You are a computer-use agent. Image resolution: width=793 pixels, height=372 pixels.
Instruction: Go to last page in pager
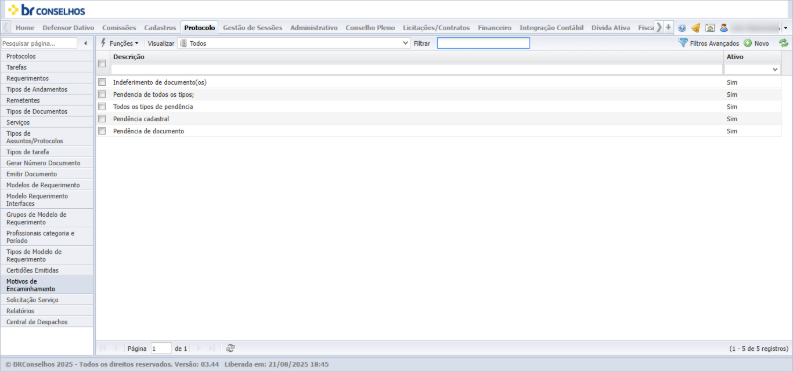coord(211,348)
